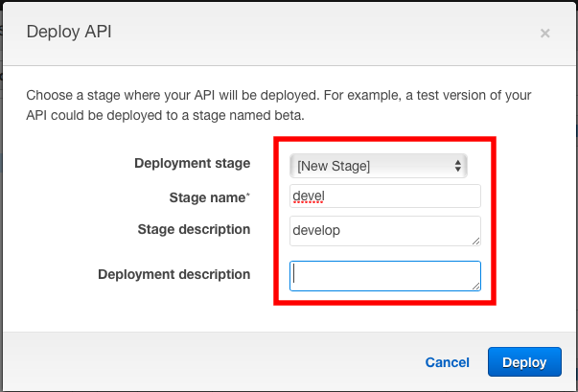Screen dimensions: 578x392
Task: Click the blue Deploy button
Action: click(524, 361)
